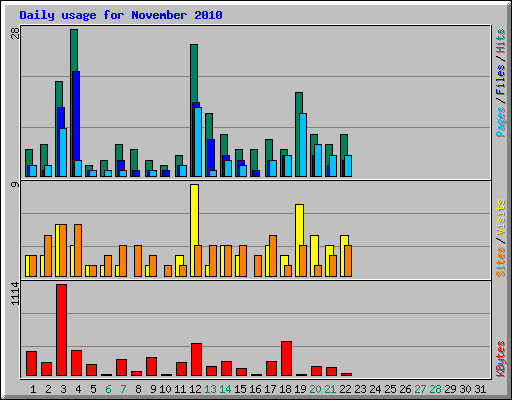Click the 'Pages' legend label
Image resolution: width=512 pixels, height=400 pixels.
(500, 122)
